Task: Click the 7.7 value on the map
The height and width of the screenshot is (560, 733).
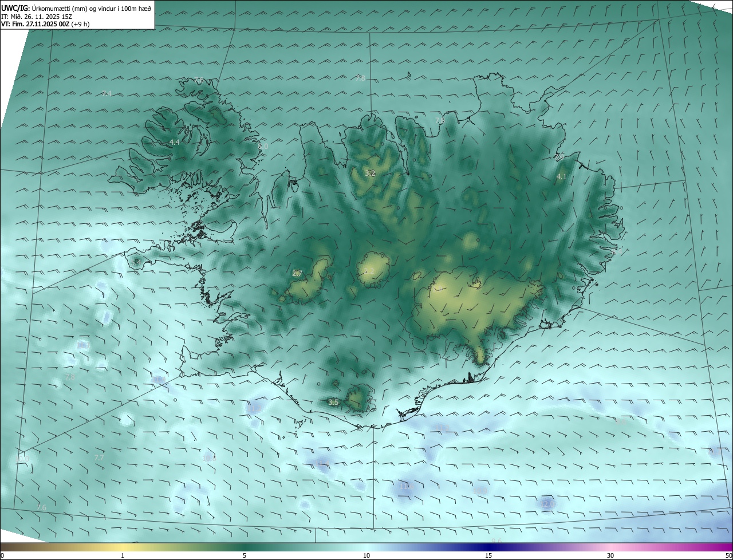Action: (x=99, y=458)
